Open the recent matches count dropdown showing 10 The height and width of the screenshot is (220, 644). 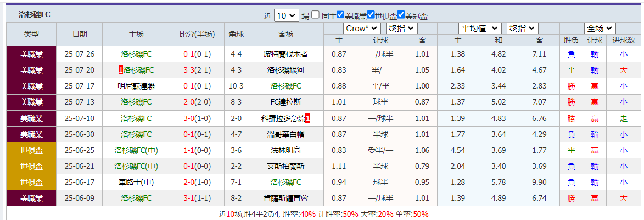286,15
